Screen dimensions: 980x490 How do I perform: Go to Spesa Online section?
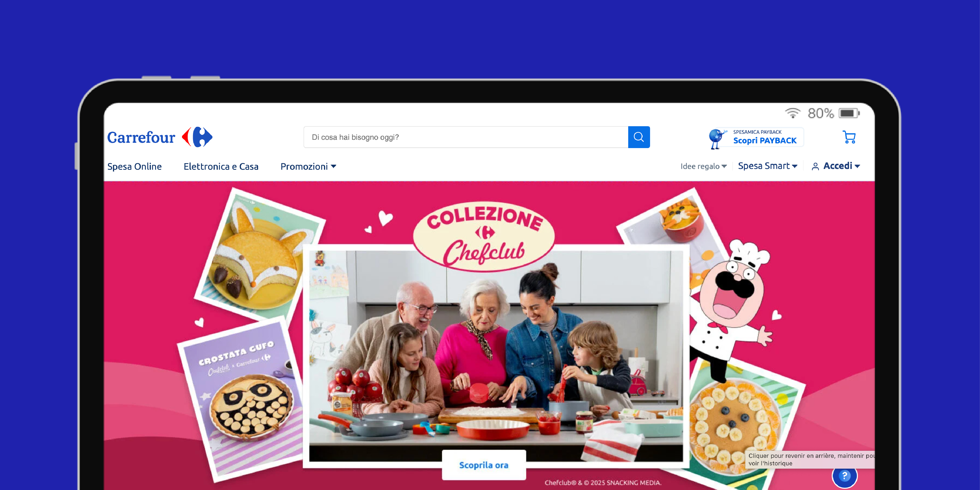point(134,166)
